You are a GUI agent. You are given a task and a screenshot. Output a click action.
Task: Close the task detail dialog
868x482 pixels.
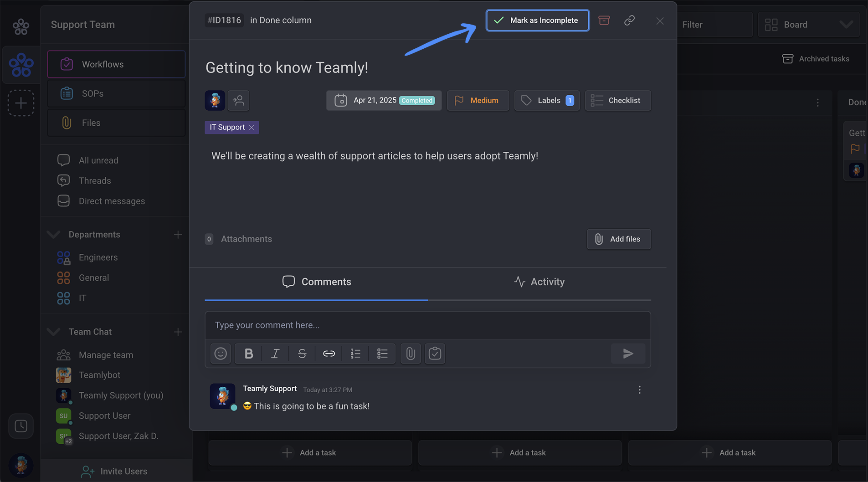pos(660,21)
